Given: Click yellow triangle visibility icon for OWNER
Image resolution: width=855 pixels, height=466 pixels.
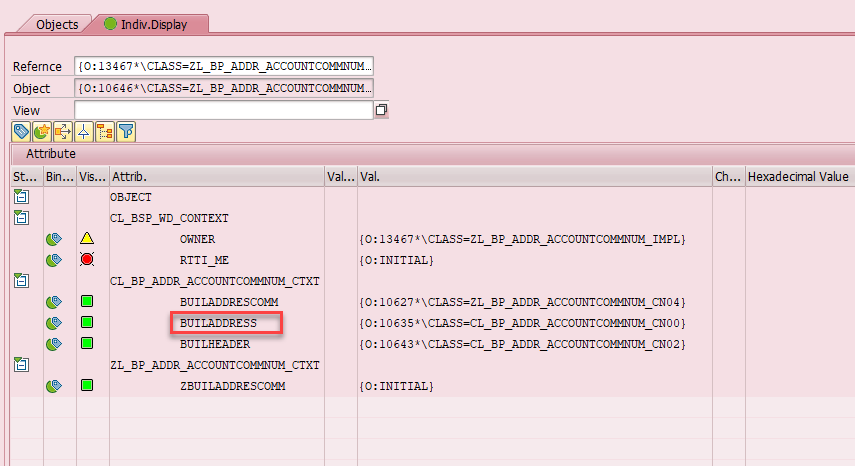Looking at the screenshot, I should pyautogui.click(x=87, y=238).
